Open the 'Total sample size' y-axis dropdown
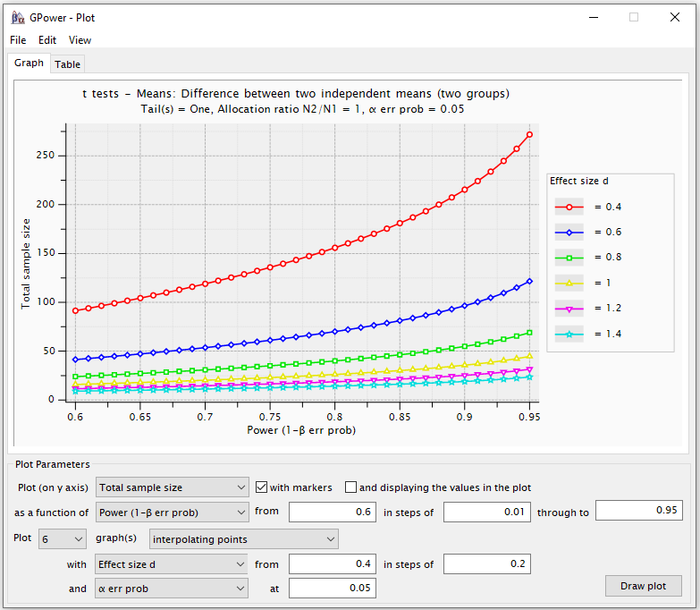 (173, 487)
